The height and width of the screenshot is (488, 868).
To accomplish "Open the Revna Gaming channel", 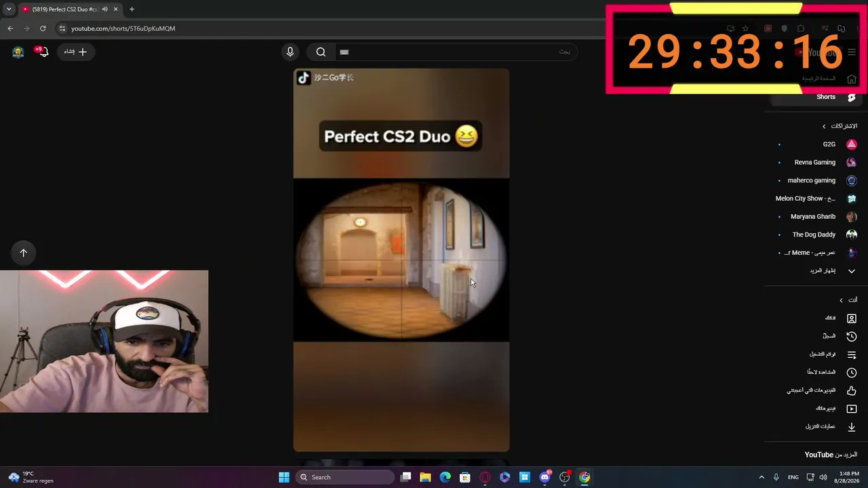I will click(816, 163).
